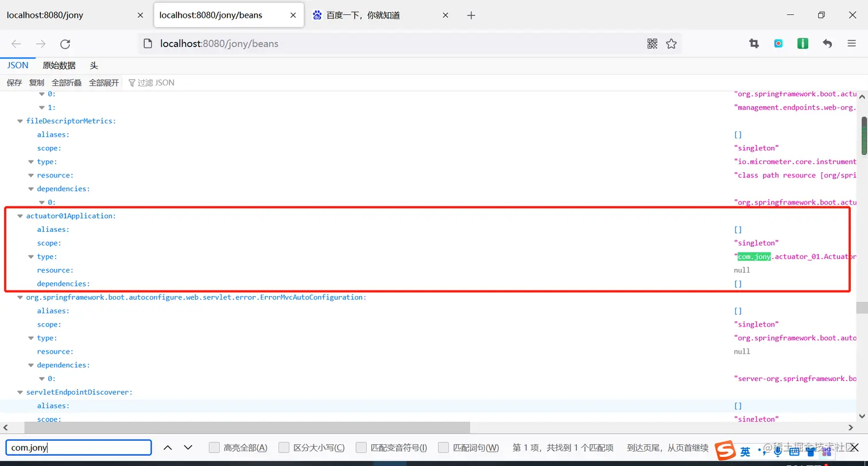Select the localhost:8080/jony/beans tab
Screen dimensions: 868x466
229,15
